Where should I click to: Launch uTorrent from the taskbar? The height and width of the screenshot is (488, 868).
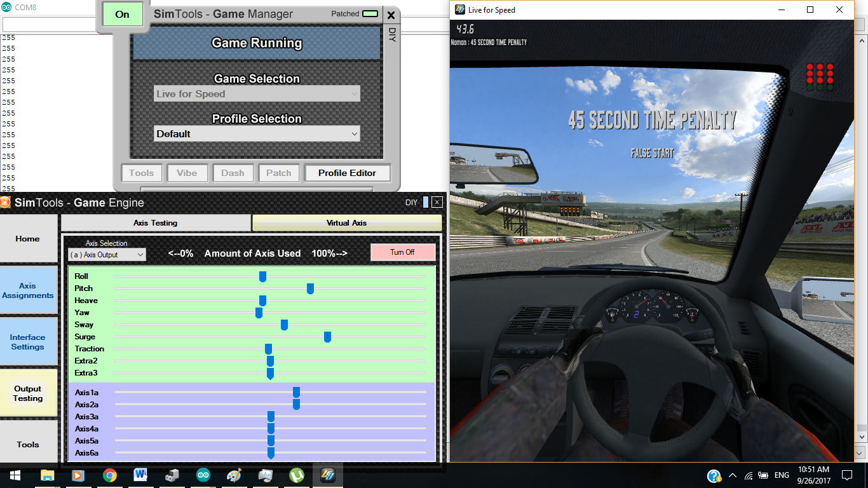pyautogui.click(x=296, y=475)
